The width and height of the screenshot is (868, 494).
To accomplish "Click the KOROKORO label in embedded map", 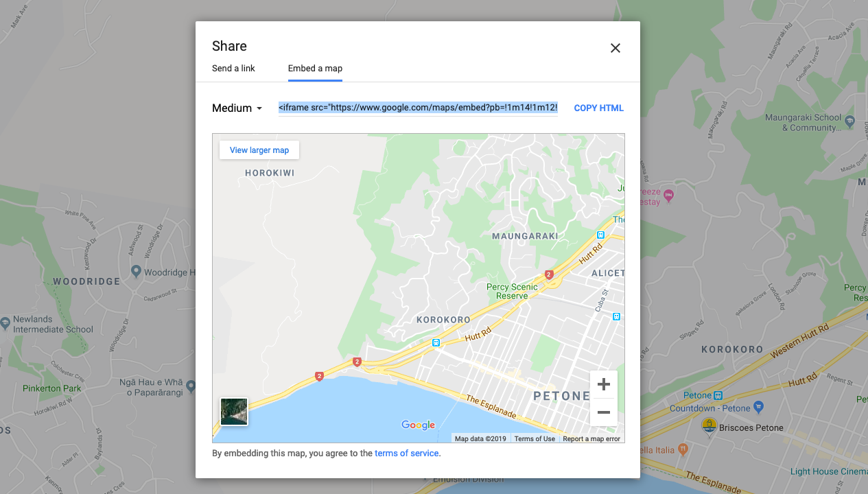I will [444, 320].
